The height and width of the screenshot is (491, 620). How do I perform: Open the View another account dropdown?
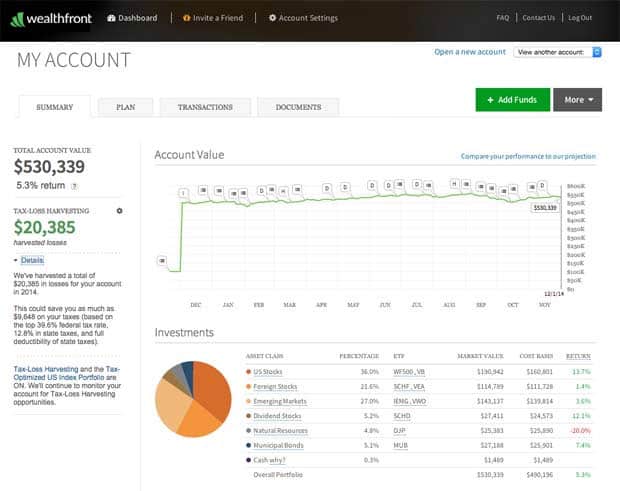click(558, 52)
